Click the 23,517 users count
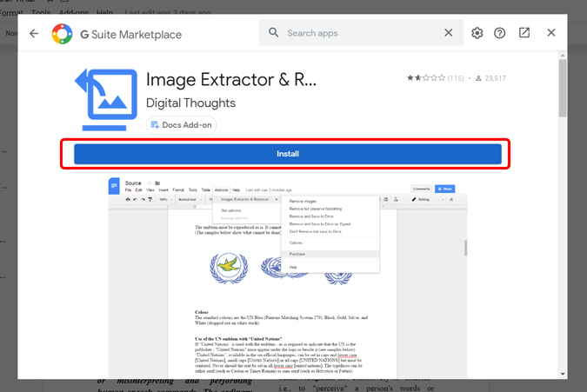The height and width of the screenshot is (392, 587). click(x=490, y=78)
